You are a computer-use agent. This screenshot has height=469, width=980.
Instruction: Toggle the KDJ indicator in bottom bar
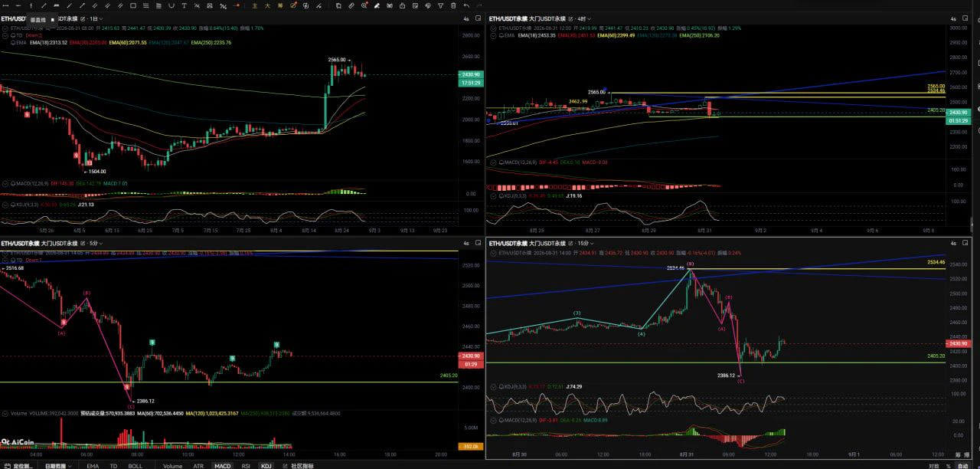pos(266,465)
